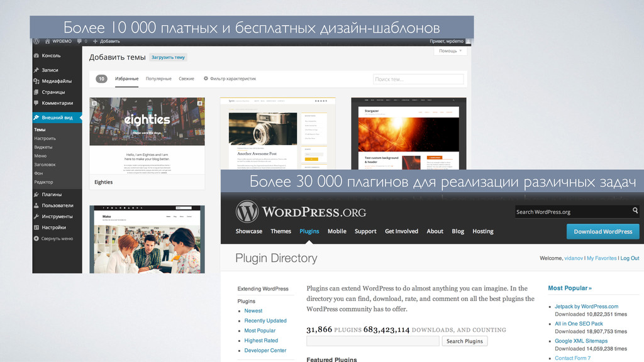Click the Log Out link

(x=630, y=258)
